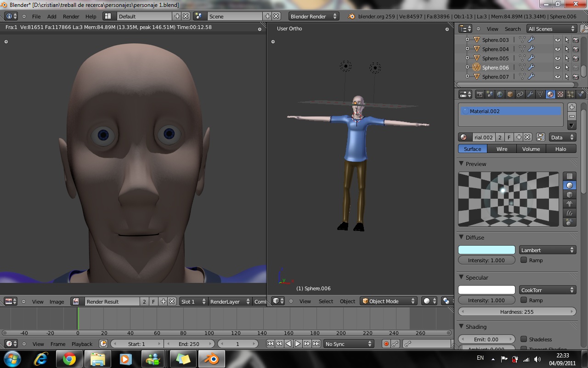Select Material.002 in the slot list
Screen dimensions: 588x368
(511, 111)
